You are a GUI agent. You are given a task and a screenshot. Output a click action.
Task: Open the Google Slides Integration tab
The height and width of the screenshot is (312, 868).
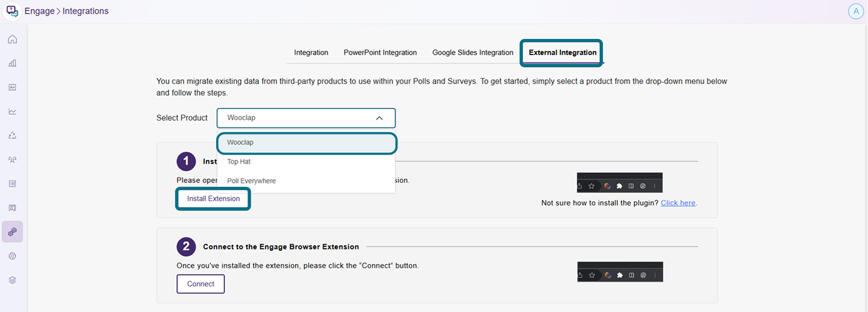pyautogui.click(x=473, y=53)
